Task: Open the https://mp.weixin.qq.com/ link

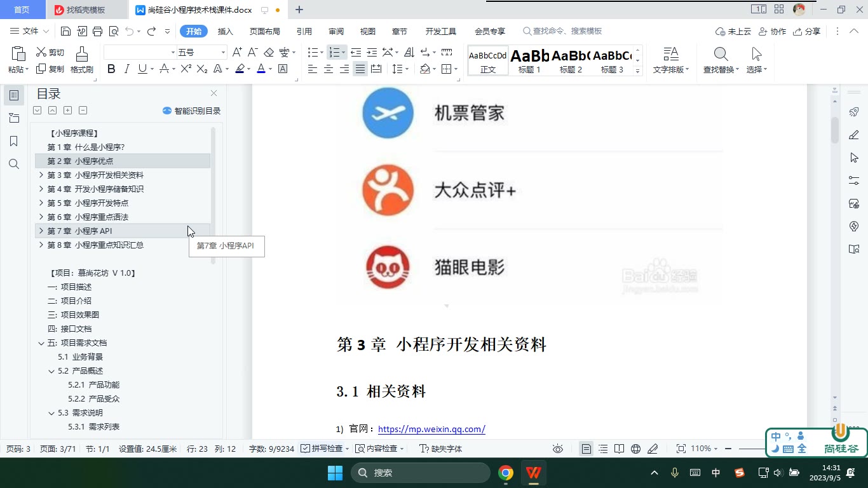Action: 431,429
